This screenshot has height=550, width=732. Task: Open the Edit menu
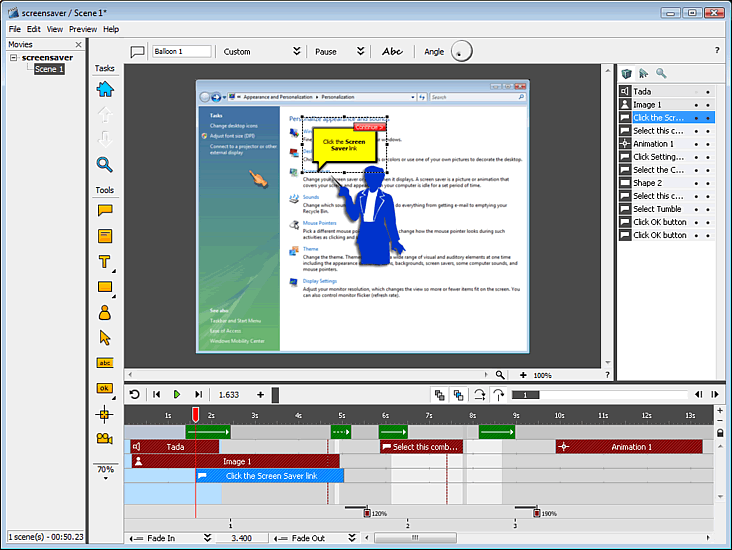(34, 29)
